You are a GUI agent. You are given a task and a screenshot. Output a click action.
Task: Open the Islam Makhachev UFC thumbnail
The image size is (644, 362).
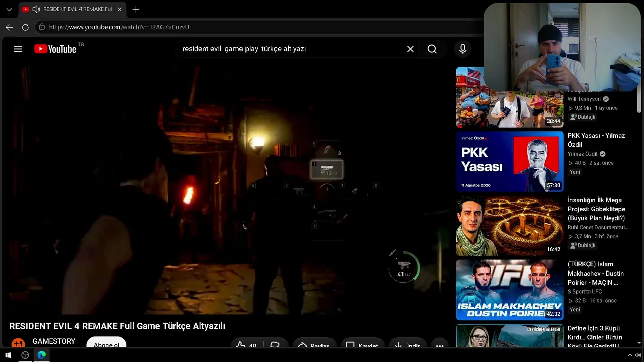point(510,290)
